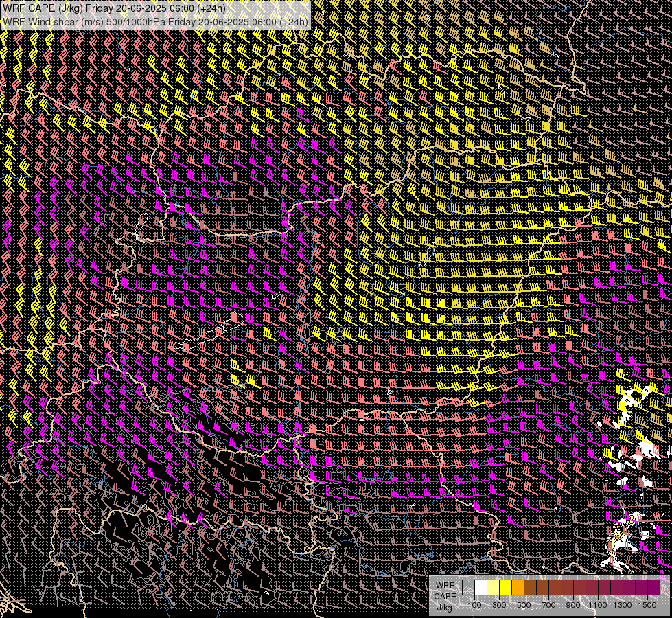Image resolution: width=672 pixels, height=618 pixels.
Task: Click the legend value 700
Action: tap(548, 605)
